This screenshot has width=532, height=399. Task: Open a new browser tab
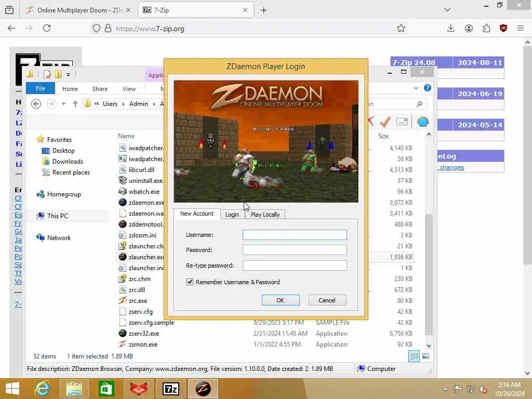point(263,10)
